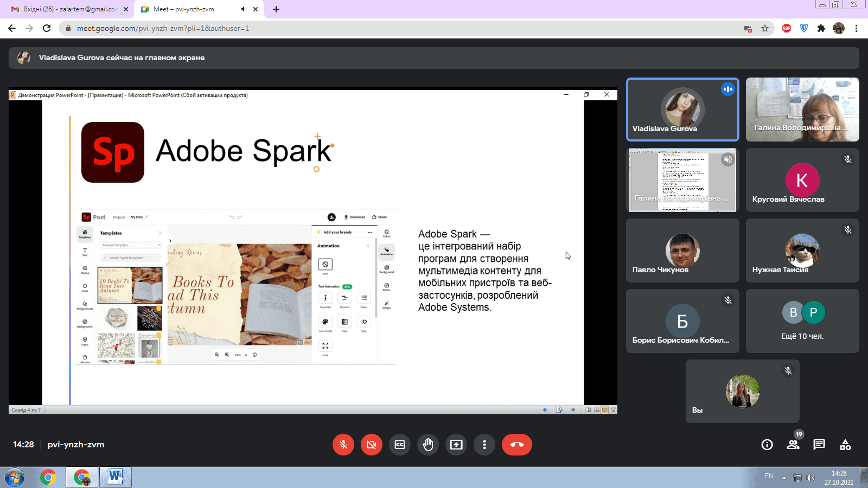
Task: Open a new browser tab
Action: click(276, 9)
